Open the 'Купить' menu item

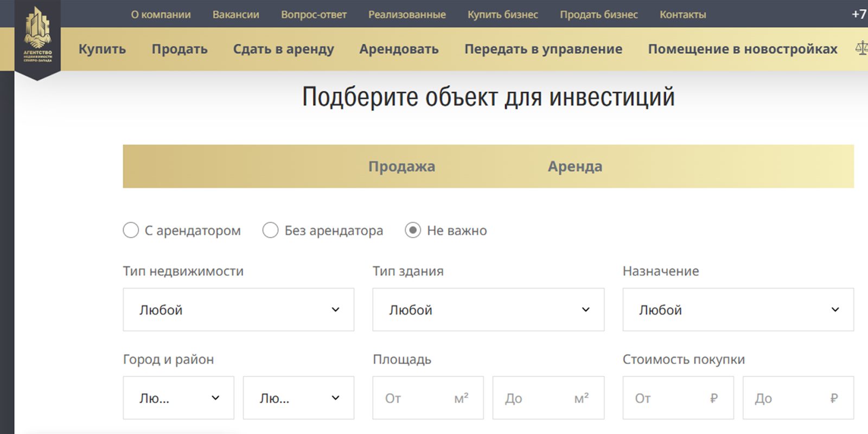102,49
